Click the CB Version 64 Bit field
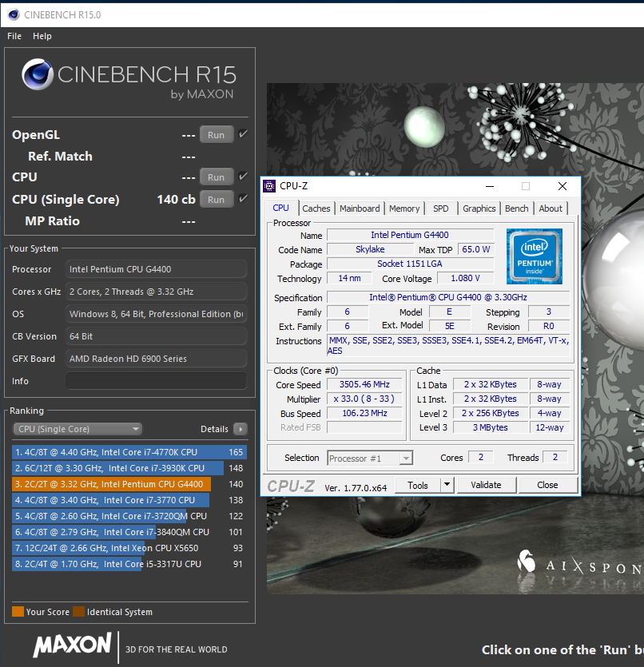This screenshot has width=644, height=667. 156,336
